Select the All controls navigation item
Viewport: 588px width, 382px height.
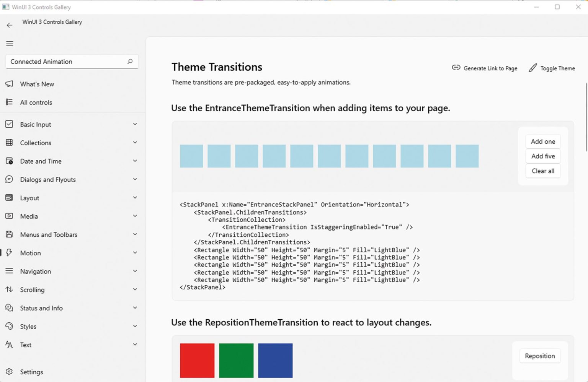[x=36, y=102]
